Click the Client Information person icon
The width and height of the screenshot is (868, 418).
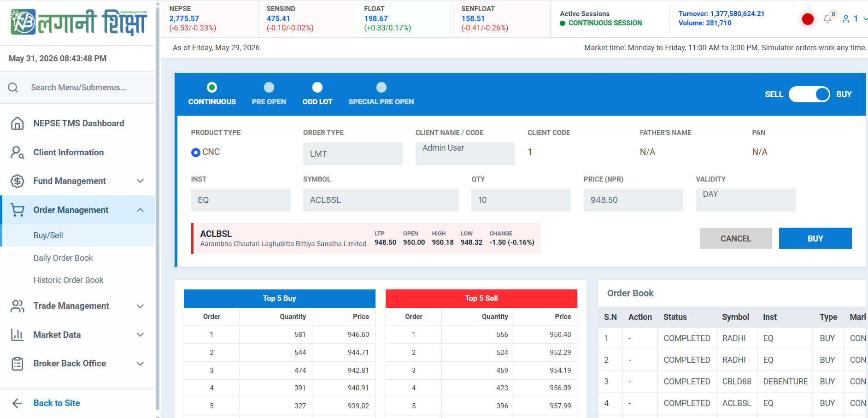click(18, 152)
